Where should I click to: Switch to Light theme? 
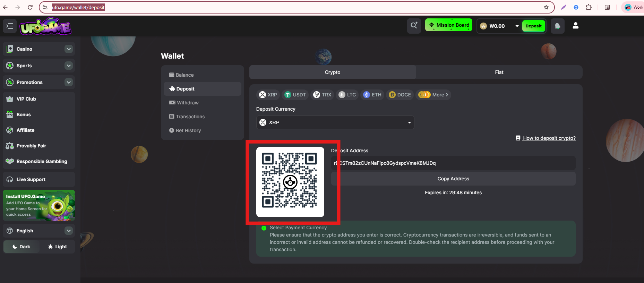tap(57, 247)
